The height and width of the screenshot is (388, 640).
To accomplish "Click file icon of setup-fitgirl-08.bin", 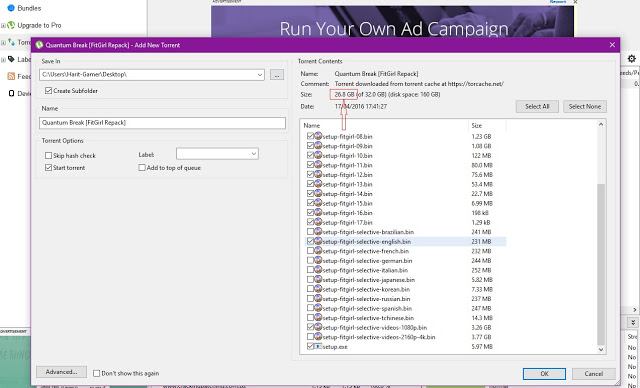I will [x=318, y=136].
